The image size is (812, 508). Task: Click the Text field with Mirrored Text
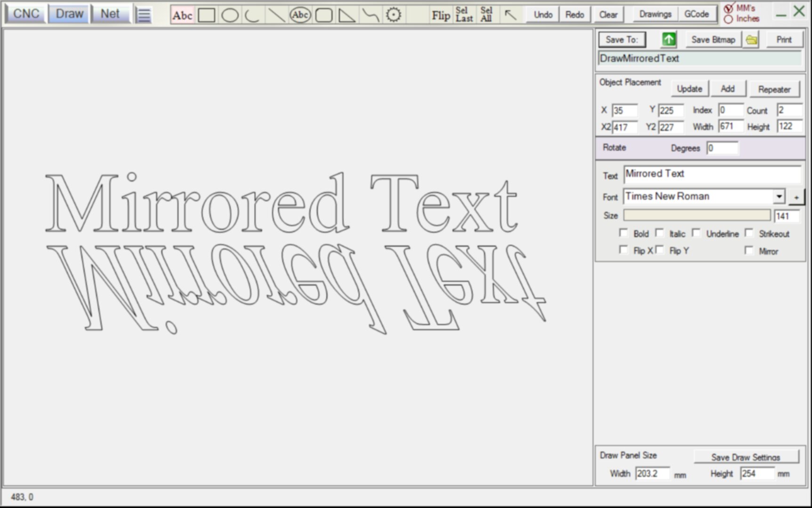[712, 174]
